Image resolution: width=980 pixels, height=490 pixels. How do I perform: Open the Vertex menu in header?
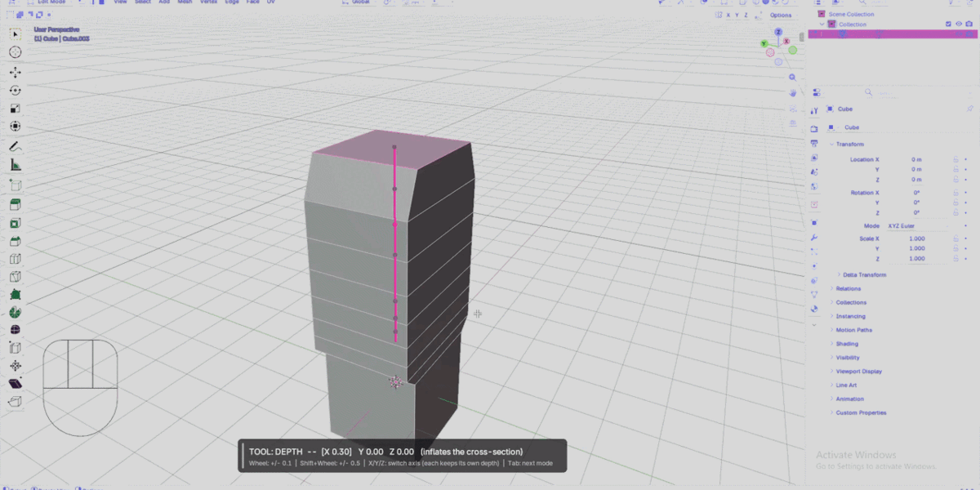208,2
